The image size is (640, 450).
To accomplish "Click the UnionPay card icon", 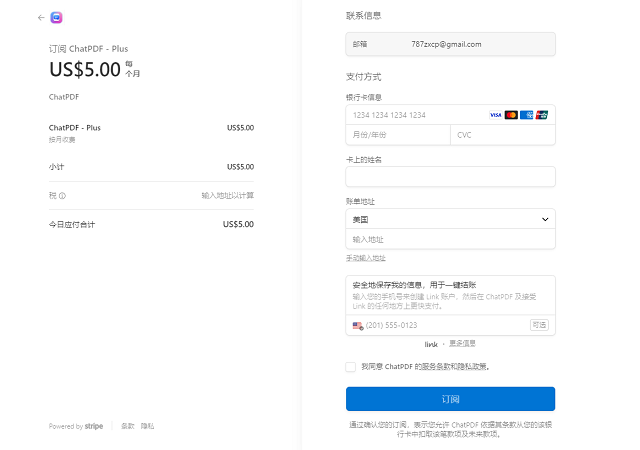I will (x=542, y=115).
